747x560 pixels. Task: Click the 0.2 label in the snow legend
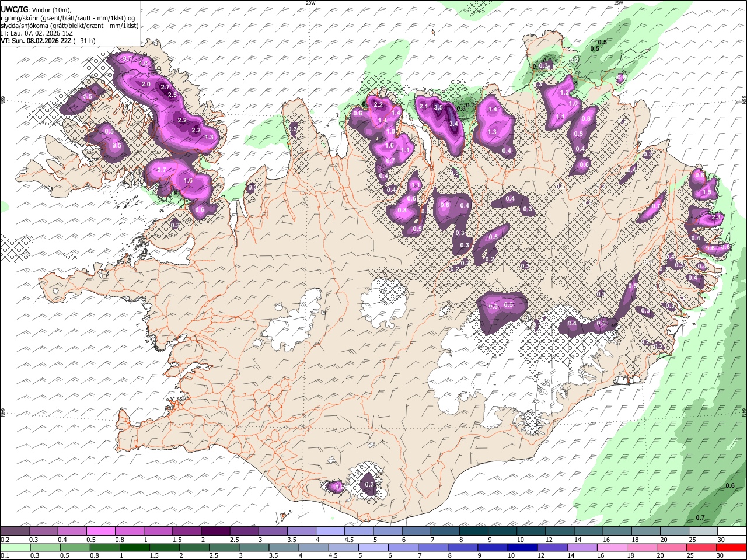tap(5, 540)
